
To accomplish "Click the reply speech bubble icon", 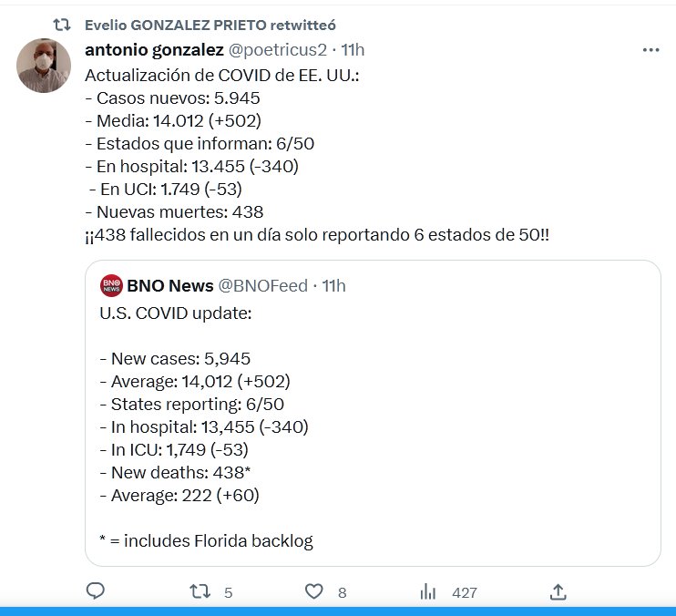I will pos(96,591).
